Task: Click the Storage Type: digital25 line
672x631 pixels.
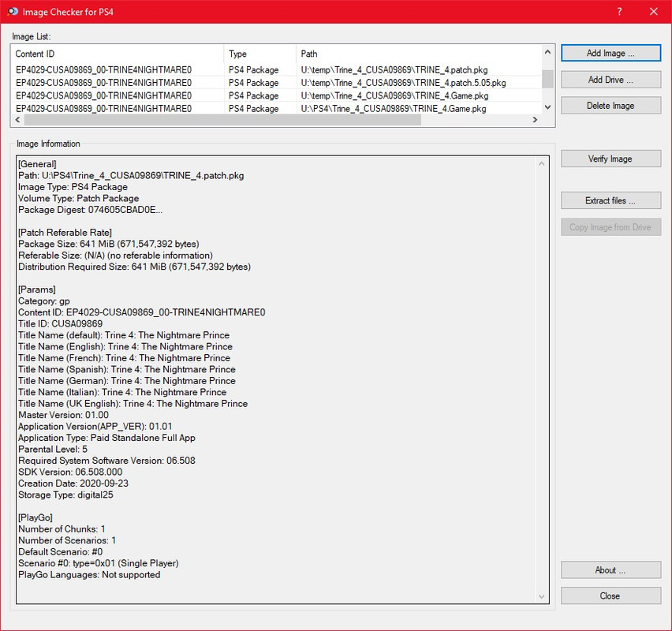Action: [66, 495]
